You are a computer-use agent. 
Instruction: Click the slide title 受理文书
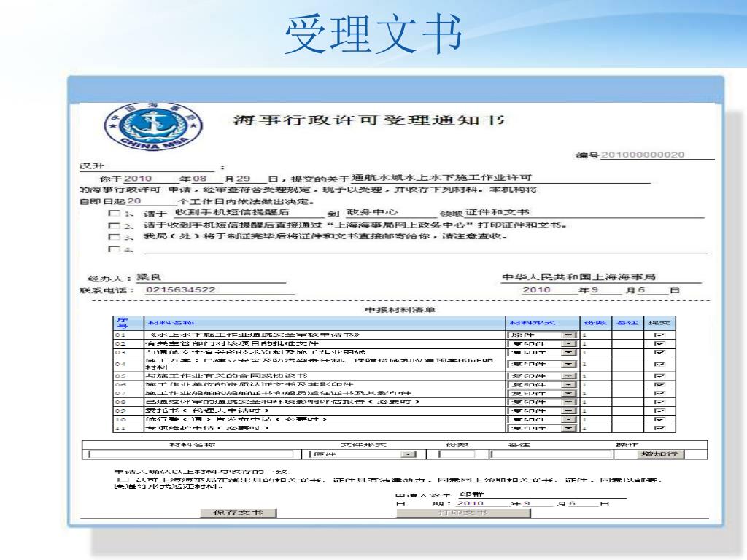pos(373,34)
